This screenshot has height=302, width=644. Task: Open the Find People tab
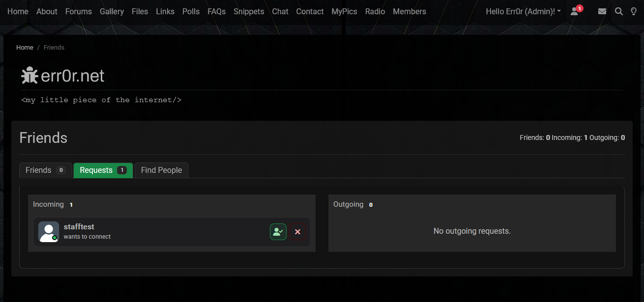[x=161, y=170]
